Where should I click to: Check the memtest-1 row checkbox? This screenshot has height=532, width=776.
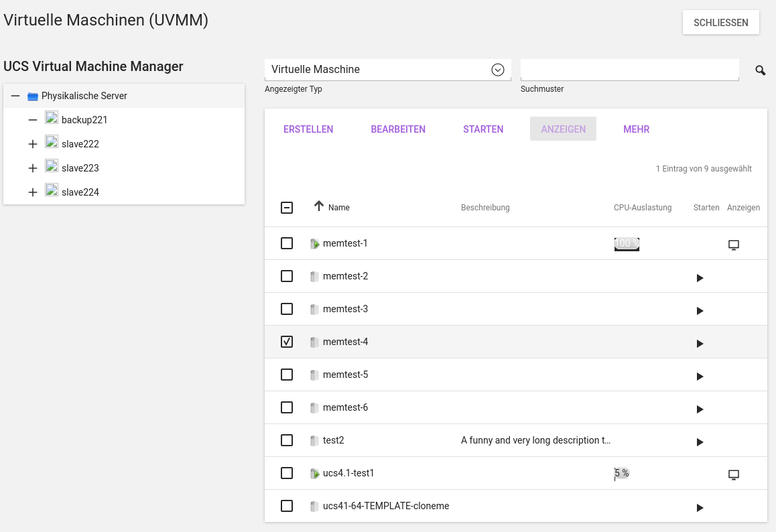(287, 243)
